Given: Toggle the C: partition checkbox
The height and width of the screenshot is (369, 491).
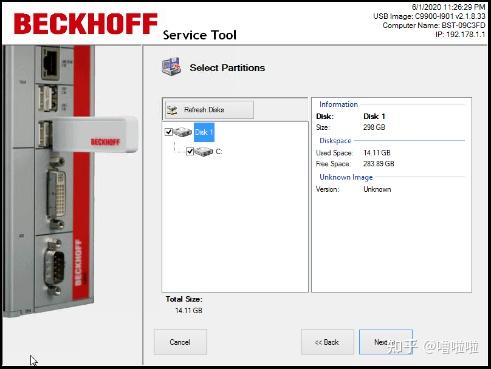Looking at the screenshot, I should click(190, 152).
